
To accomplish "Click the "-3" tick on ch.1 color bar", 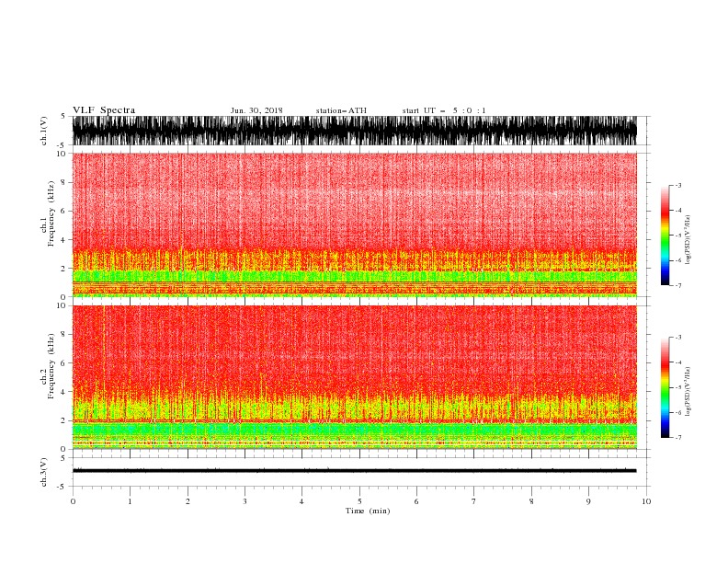I will click(678, 185).
